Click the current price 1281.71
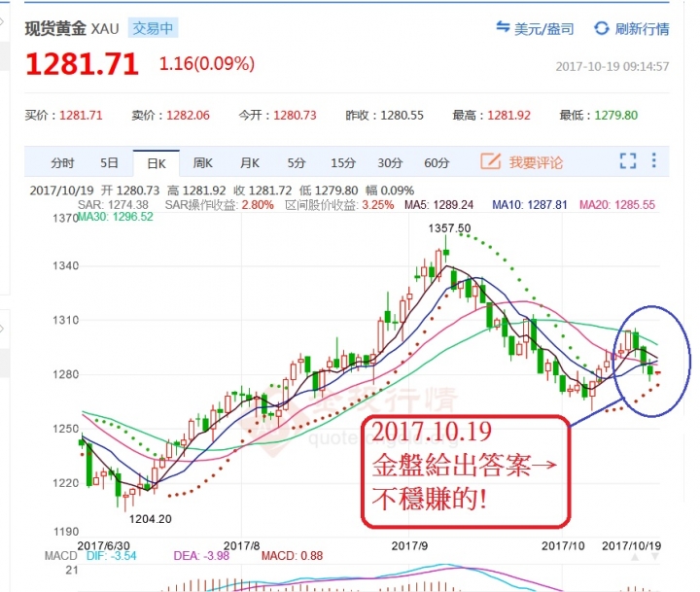The height and width of the screenshot is (592, 700). [82, 64]
